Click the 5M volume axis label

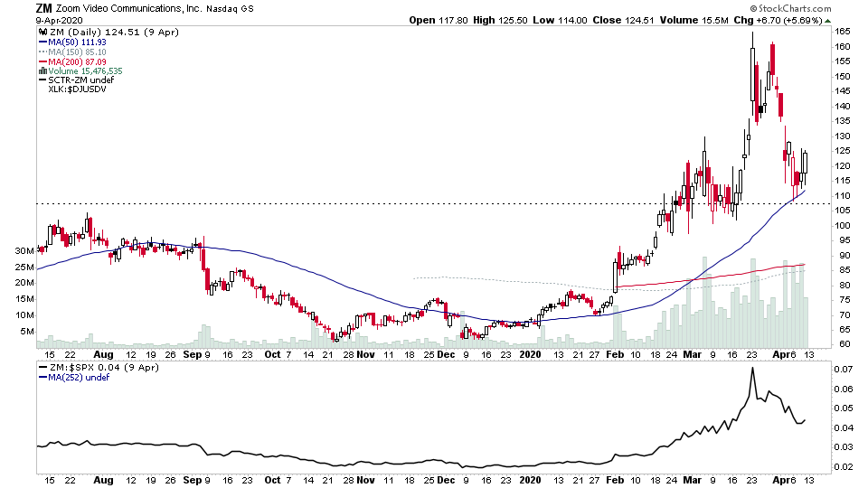27,332
